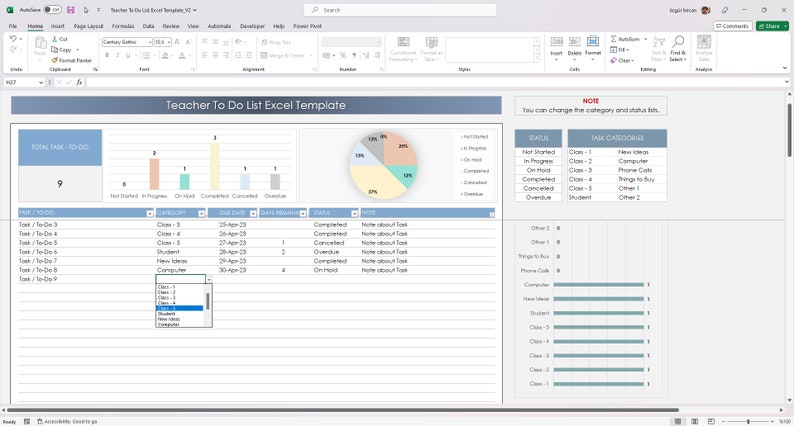Click the Sort & Filter icon
Image resolution: width=794 pixels, height=426 pixels.
(659, 42)
